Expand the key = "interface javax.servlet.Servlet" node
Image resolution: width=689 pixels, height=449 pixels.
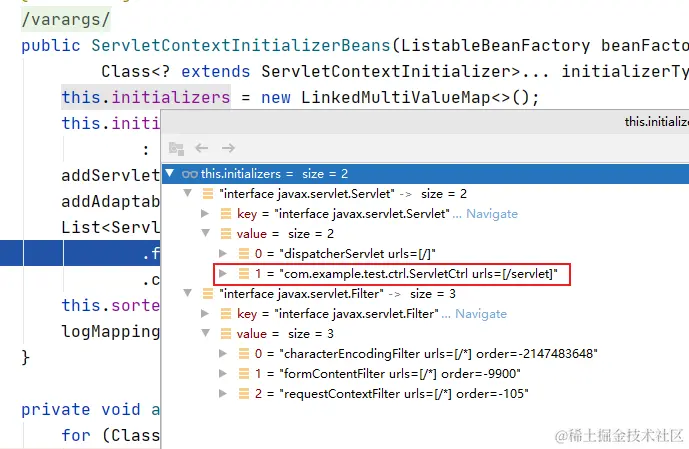click(x=205, y=213)
